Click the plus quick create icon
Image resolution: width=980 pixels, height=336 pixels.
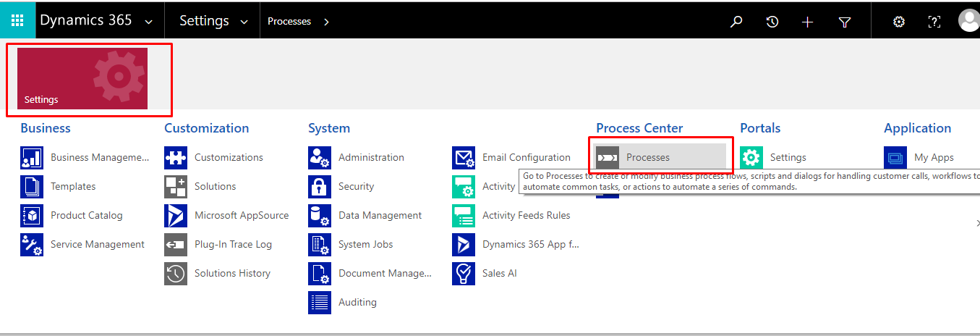pyautogui.click(x=808, y=22)
